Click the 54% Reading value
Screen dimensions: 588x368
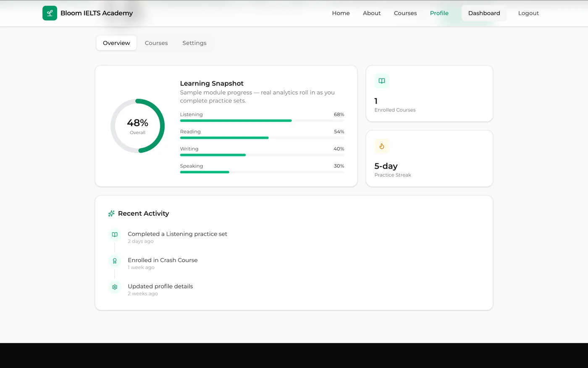339,132
